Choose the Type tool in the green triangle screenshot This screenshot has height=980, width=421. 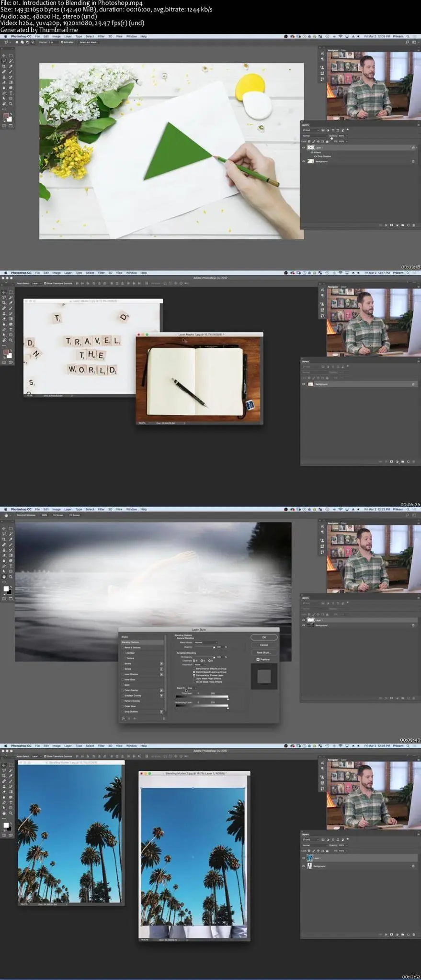11,93
